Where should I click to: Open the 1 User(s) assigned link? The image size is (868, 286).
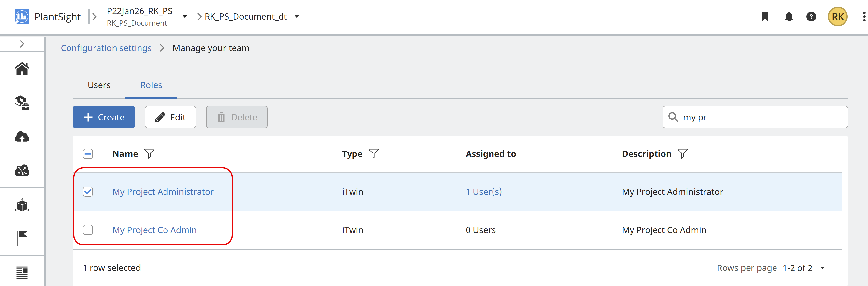point(484,192)
